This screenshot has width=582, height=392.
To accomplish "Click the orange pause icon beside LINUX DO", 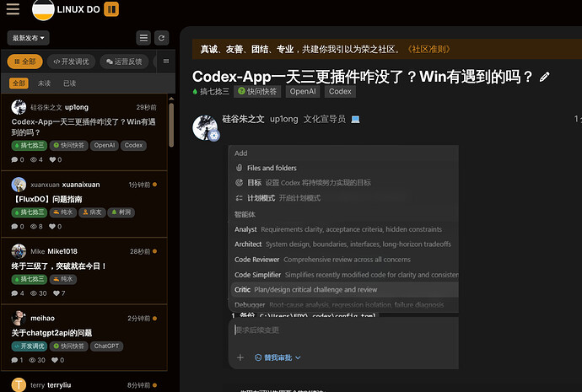I will (x=111, y=9).
